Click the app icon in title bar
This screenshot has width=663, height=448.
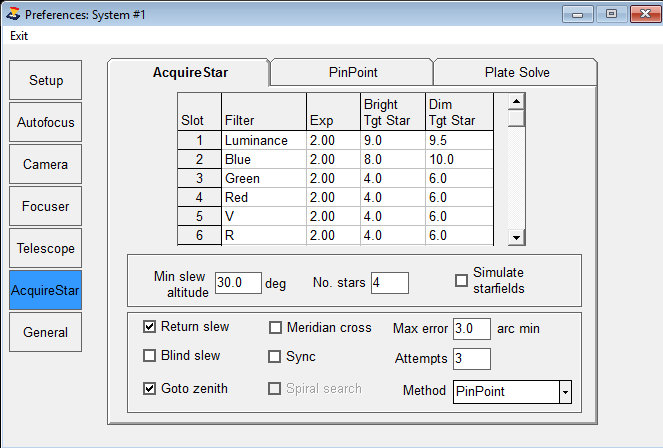[13, 14]
